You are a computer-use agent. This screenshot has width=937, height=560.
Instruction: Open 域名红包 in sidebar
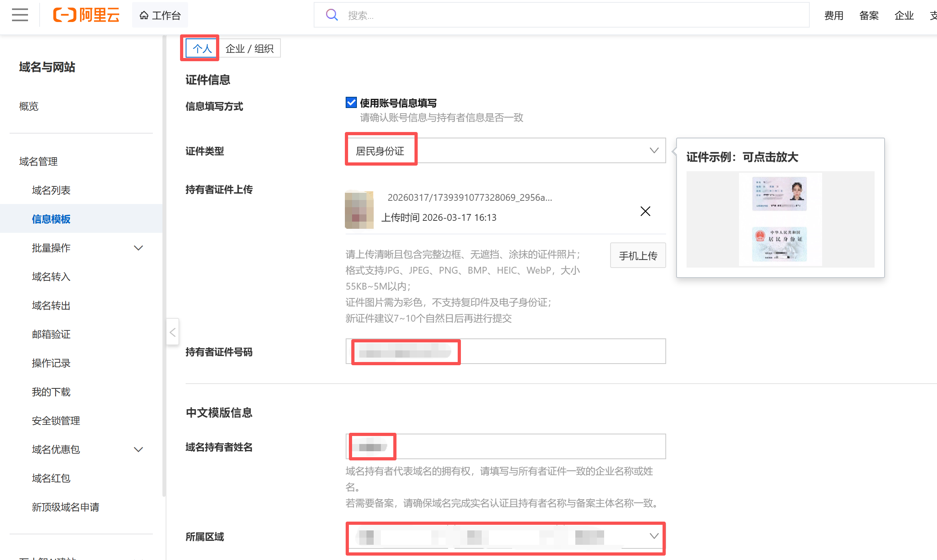pos(51,478)
